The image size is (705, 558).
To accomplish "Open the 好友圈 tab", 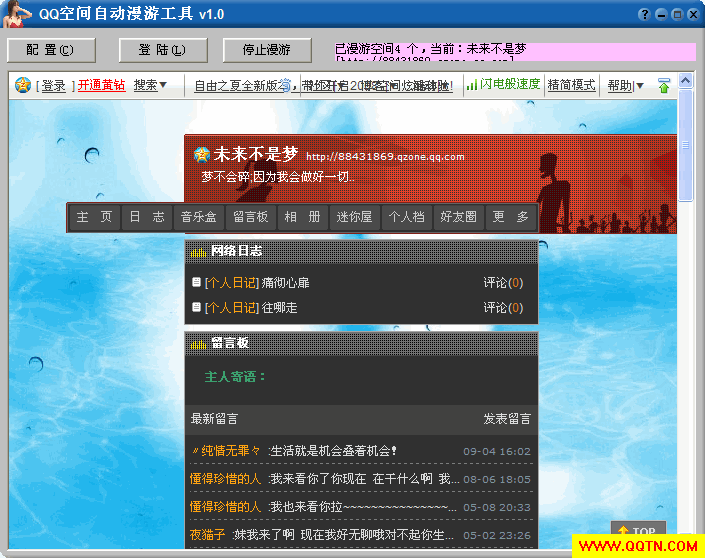I will (x=459, y=217).
